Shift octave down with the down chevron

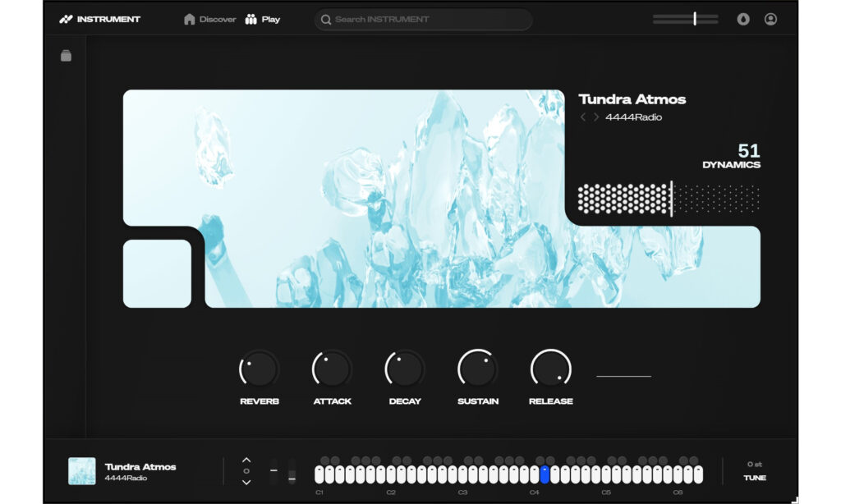[x=246, y=483]
